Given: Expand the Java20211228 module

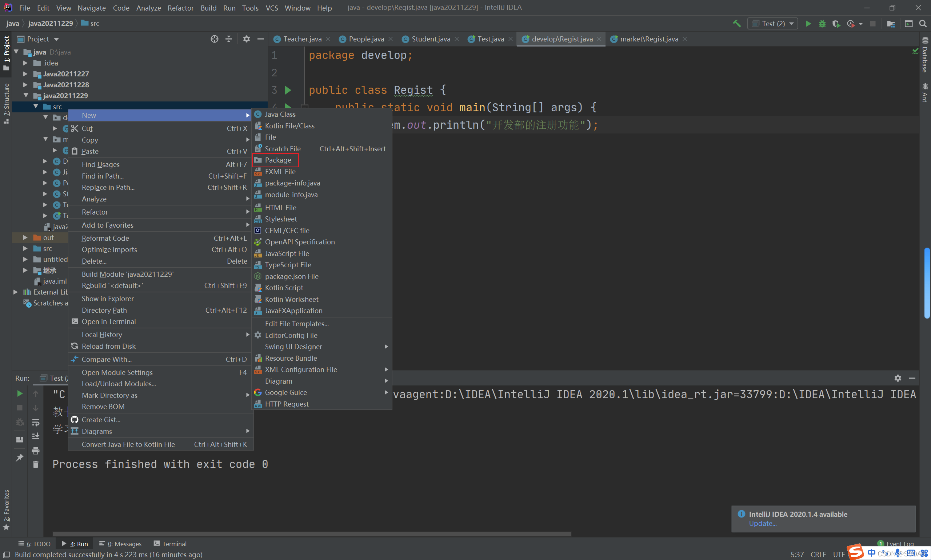Looking at the screenshot, I should click(25, 85).
